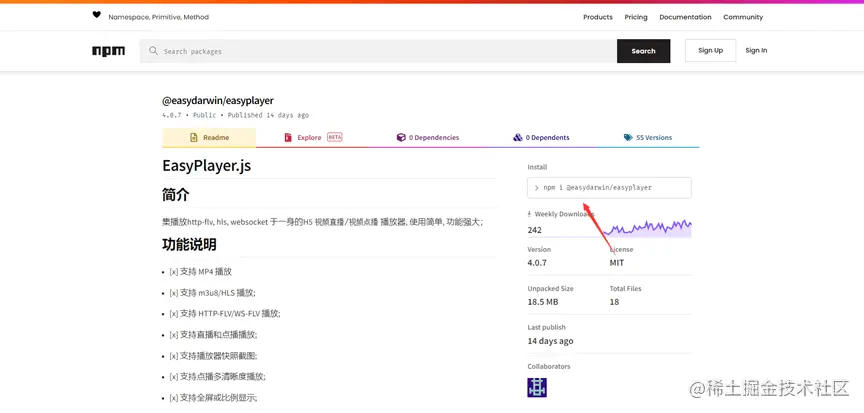Click the Readme file icon

point(193,138)
